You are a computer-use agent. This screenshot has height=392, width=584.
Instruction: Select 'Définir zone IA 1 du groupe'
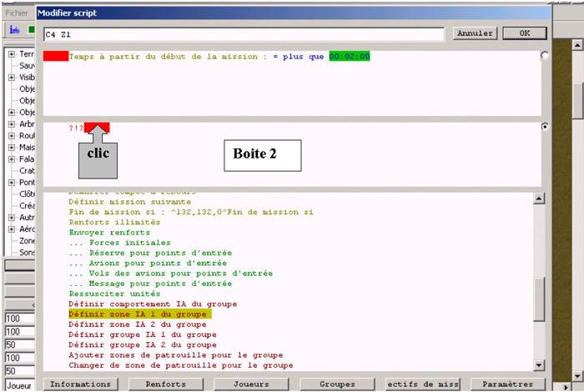tap(138, 314)
